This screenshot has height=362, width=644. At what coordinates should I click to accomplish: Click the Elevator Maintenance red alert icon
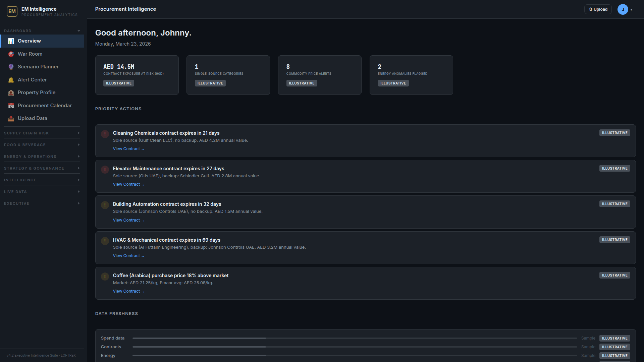(x=105, y=170)
